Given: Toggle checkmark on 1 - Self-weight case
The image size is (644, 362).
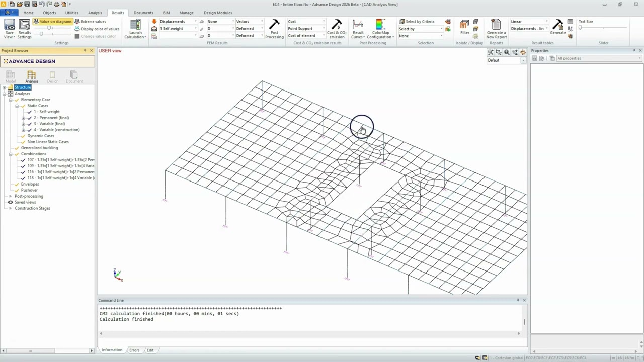Looking at the screenshot, I should pyautogui.click(x=29, y=112).
